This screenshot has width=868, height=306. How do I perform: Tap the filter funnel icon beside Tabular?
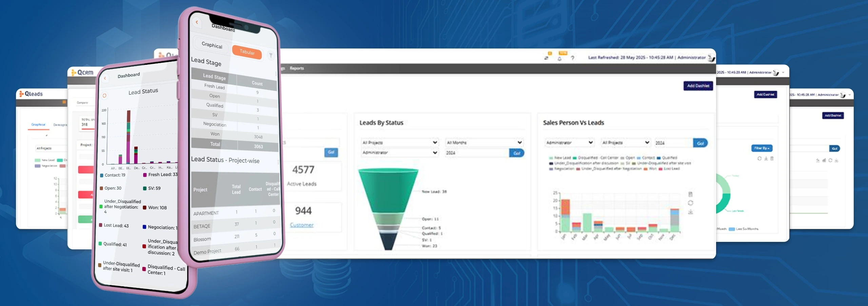pos(271,55)
